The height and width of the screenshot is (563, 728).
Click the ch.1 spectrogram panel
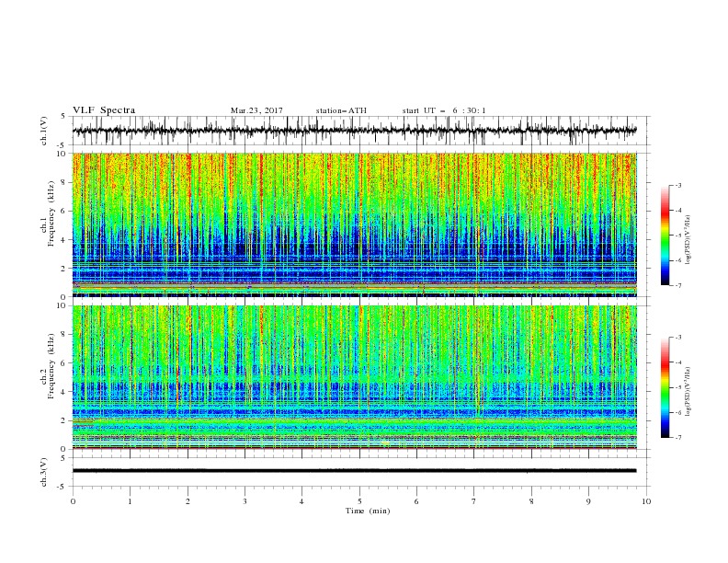(x=355, y=224)
